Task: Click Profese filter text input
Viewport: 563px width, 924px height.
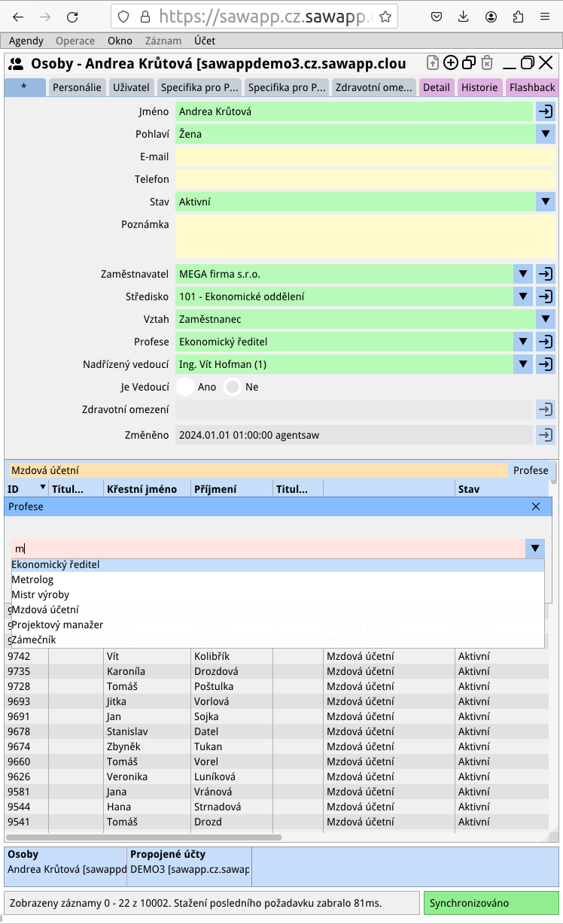Action: [268, 549]
